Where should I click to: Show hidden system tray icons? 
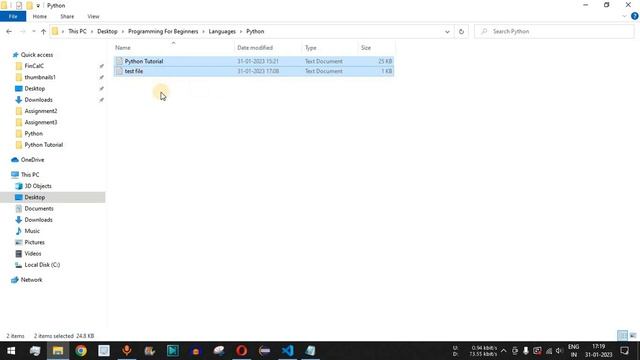(504, 351)
